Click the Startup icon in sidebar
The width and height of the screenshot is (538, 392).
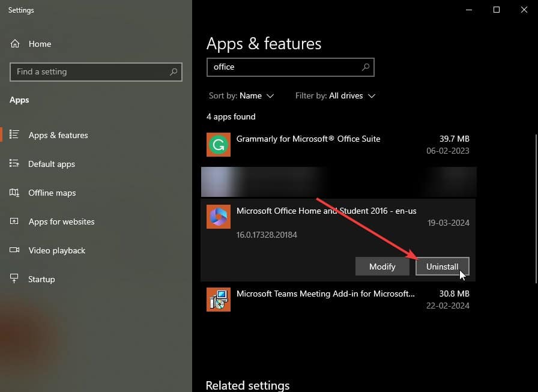(14, 278)
